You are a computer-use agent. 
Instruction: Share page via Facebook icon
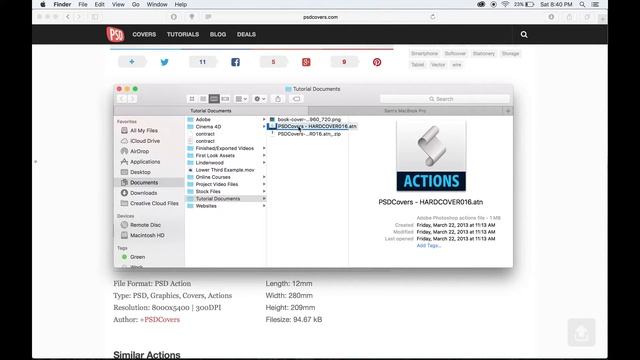click(x=236, y=62)
